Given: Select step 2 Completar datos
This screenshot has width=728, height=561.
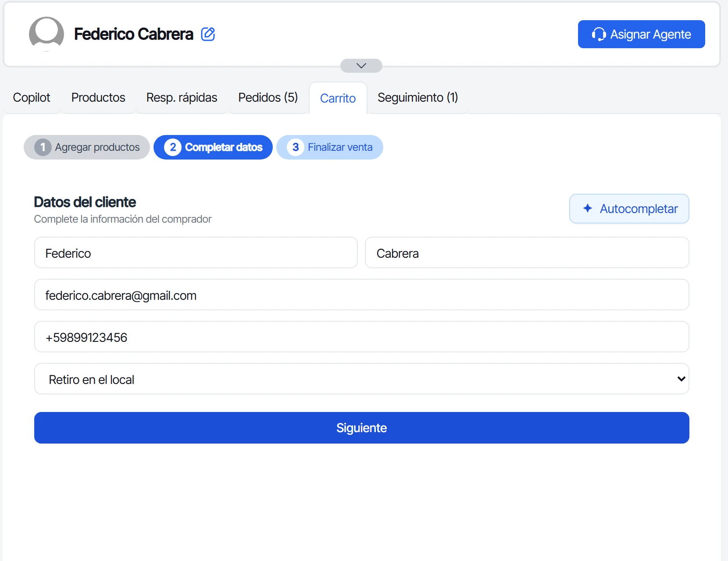Looking at the screenshot, I should 213,147.
